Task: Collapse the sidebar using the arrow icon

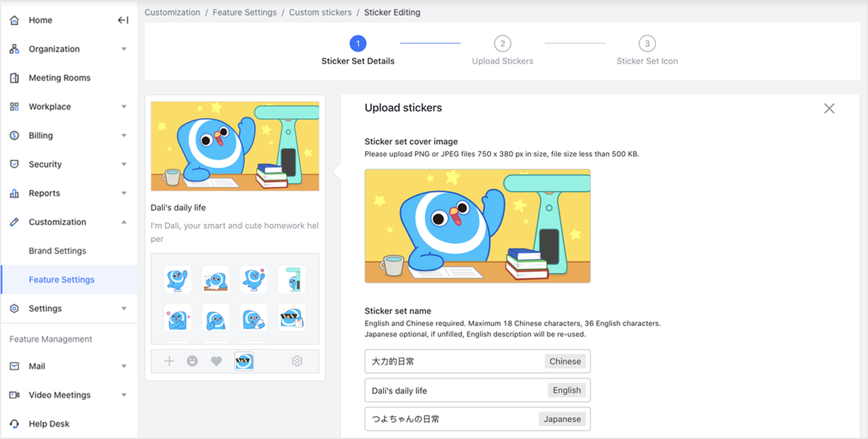Action: click(x=123, y=20)
